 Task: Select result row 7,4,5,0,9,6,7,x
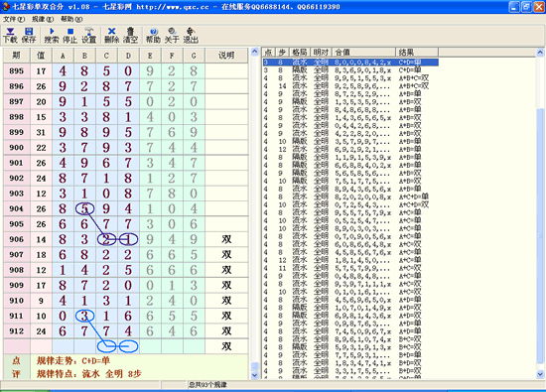pos(350,331)
